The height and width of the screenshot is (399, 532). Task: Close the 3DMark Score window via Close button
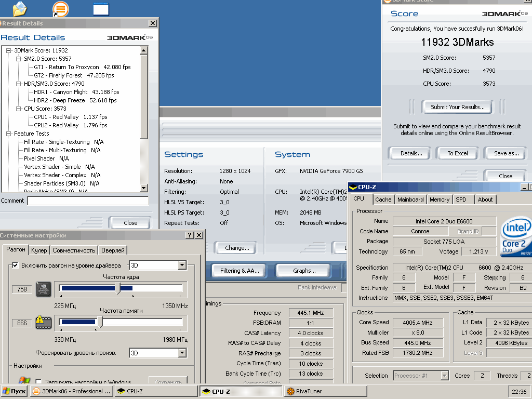506,176
